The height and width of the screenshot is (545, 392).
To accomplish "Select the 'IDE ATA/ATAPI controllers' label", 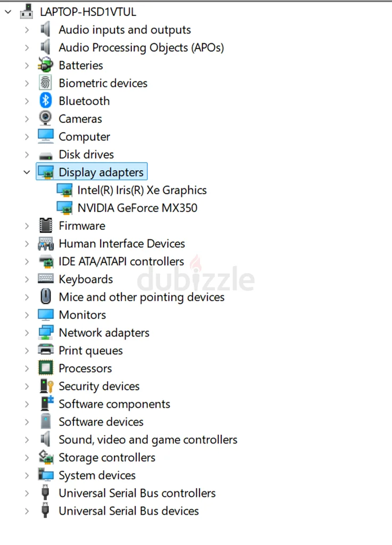I will click(x=121, y=261).
